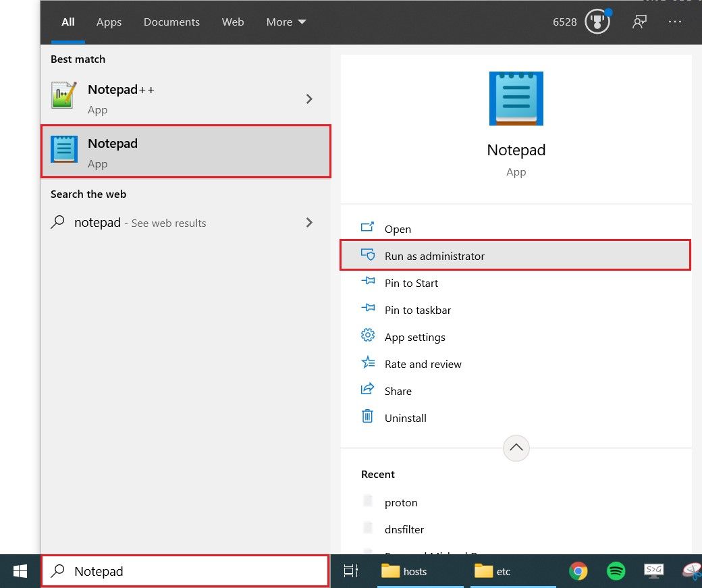Switch to the All search tab
702x588 pixels.
(x=68, y=22)
